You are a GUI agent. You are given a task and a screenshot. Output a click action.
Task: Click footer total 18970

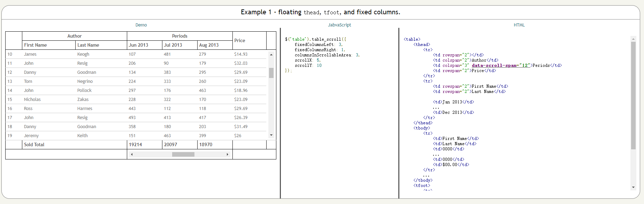pyautogui.click(x=206, y=145)
